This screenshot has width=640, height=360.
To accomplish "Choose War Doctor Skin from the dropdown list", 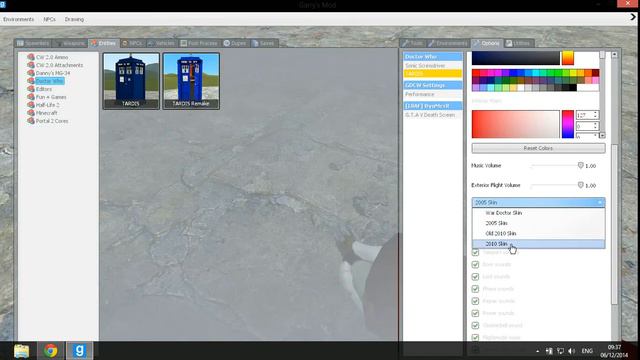I will pyautogui.click(x=538, y=213).
